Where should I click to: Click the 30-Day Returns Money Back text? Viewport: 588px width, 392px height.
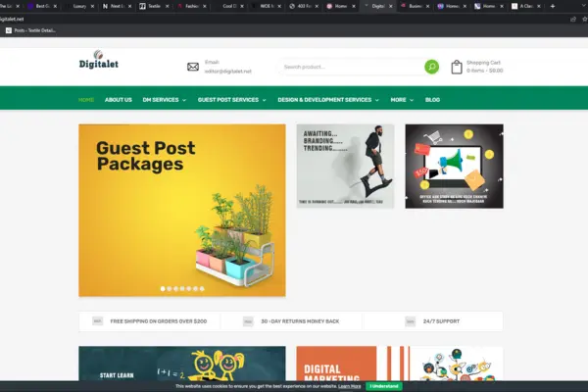(300, 321)
